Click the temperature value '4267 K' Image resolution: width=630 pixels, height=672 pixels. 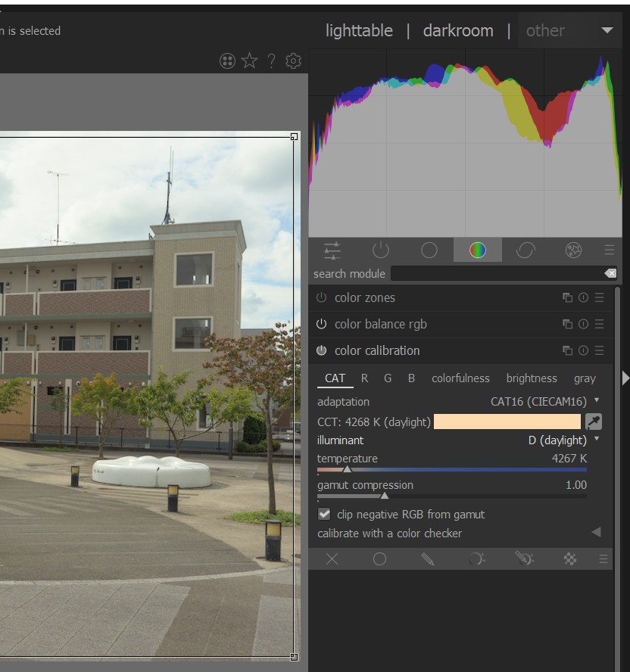569,458
